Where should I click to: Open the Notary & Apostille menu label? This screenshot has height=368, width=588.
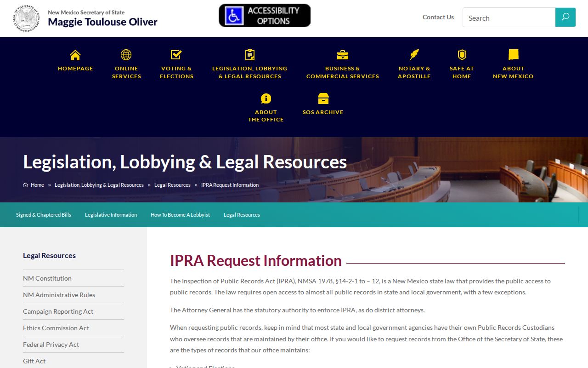tap(414, 72)
